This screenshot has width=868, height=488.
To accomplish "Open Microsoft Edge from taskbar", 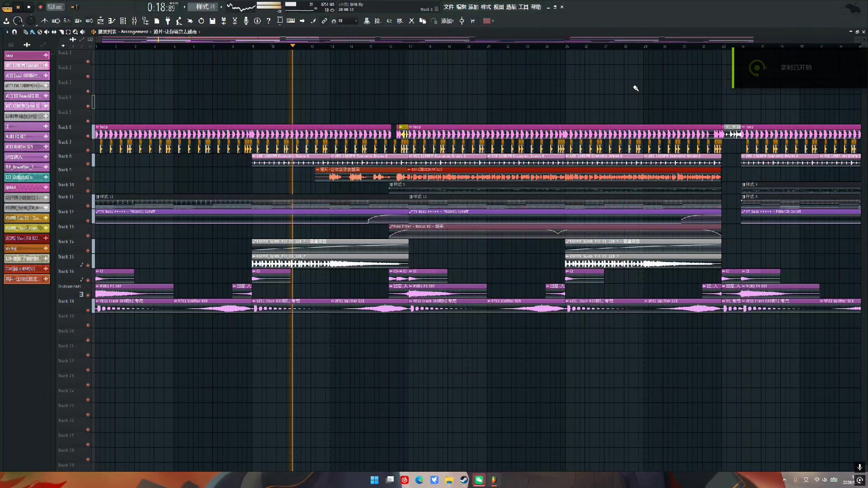I will click(x=419, y=480).
